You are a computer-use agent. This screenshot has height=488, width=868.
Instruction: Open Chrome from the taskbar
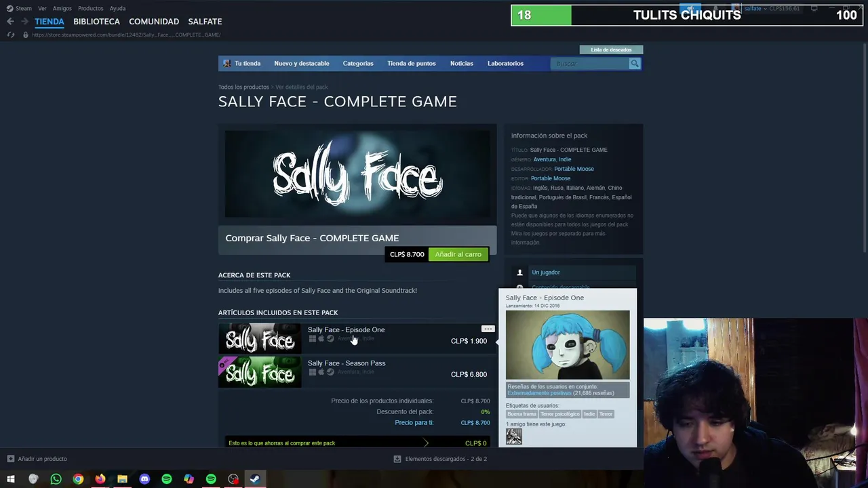pos(78,479)
